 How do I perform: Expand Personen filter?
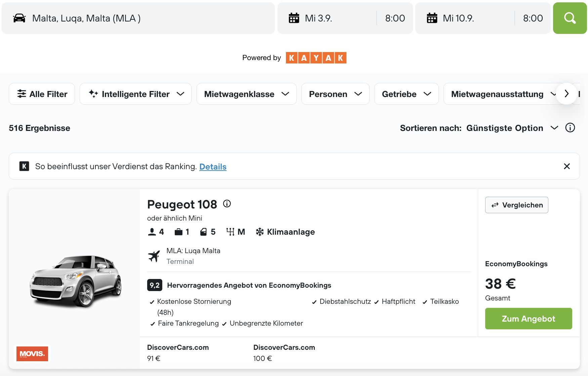335,94
